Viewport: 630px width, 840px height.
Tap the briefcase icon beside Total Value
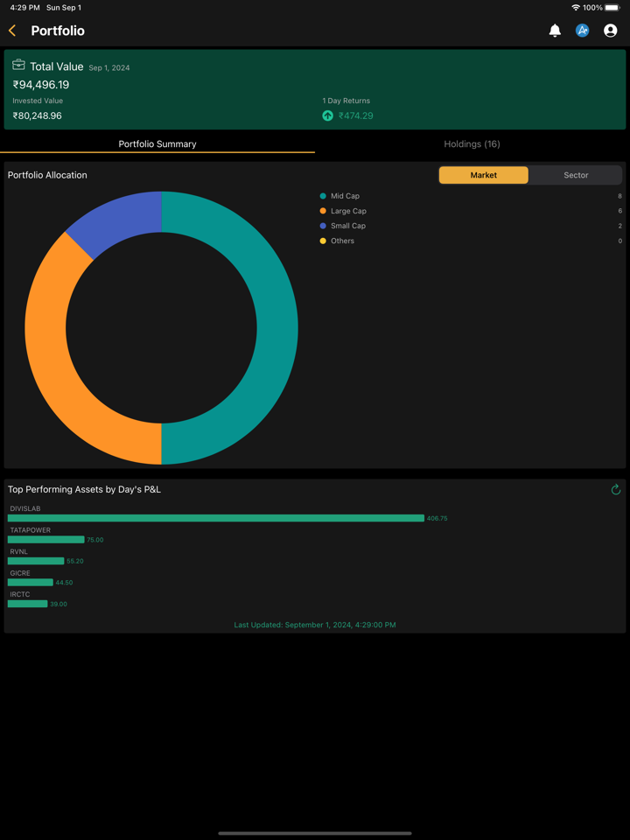pyautogui.click(x=18, y=66)
